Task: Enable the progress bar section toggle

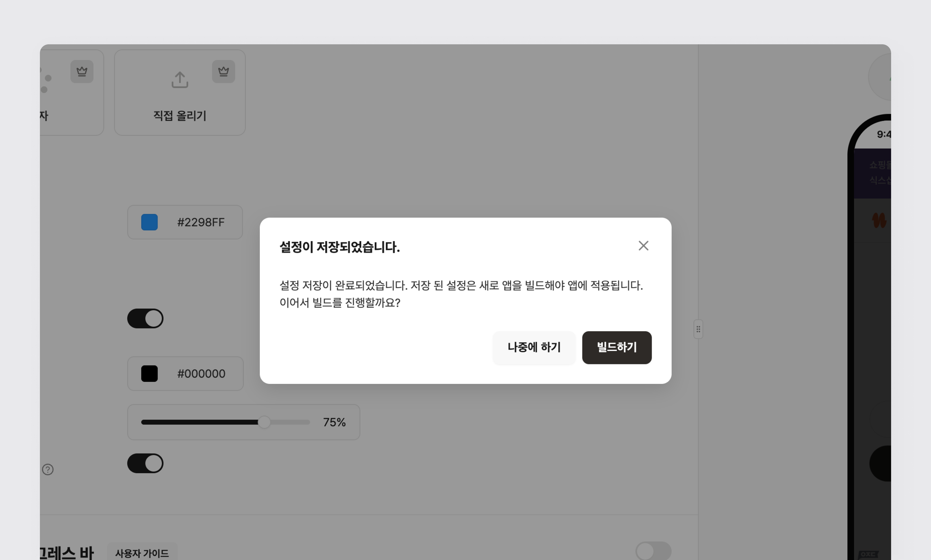Action: (653, 551)
